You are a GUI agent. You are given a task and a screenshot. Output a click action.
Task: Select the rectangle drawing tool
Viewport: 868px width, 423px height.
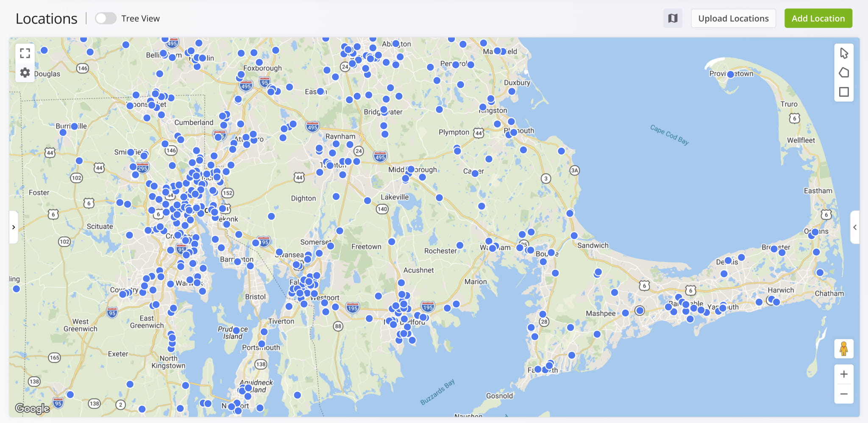[x=843, y=92]
